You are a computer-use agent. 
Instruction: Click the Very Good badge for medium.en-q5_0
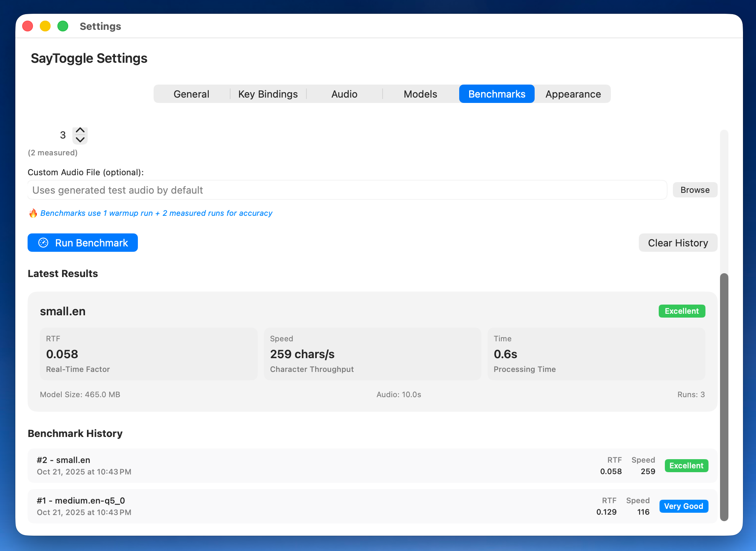[684, 506]
